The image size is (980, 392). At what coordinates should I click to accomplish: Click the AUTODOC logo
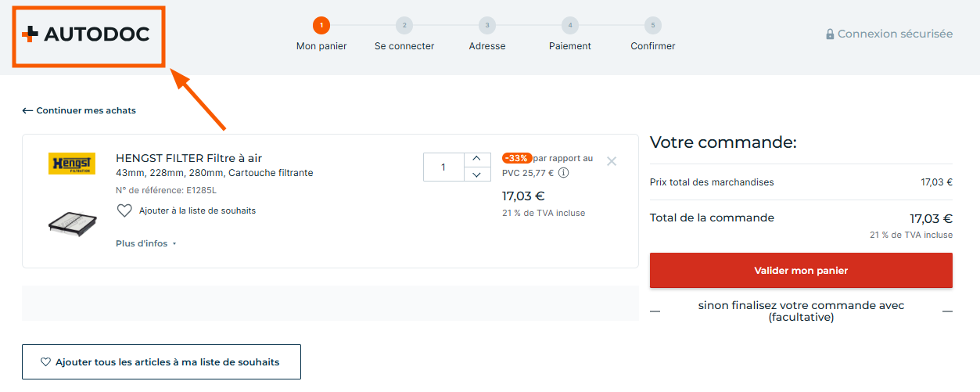[86, 34]
